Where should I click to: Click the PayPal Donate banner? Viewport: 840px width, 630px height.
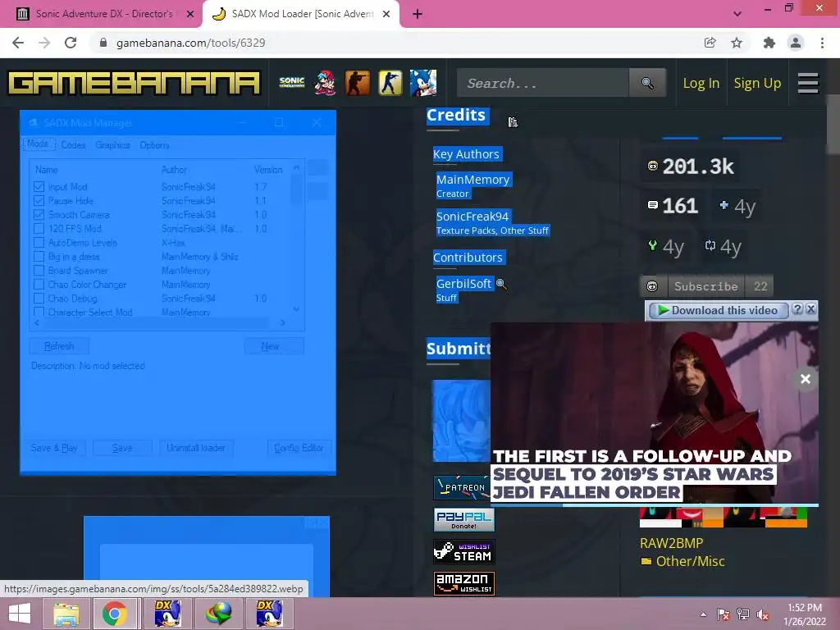pyautogui.click(x=464, y=519)
